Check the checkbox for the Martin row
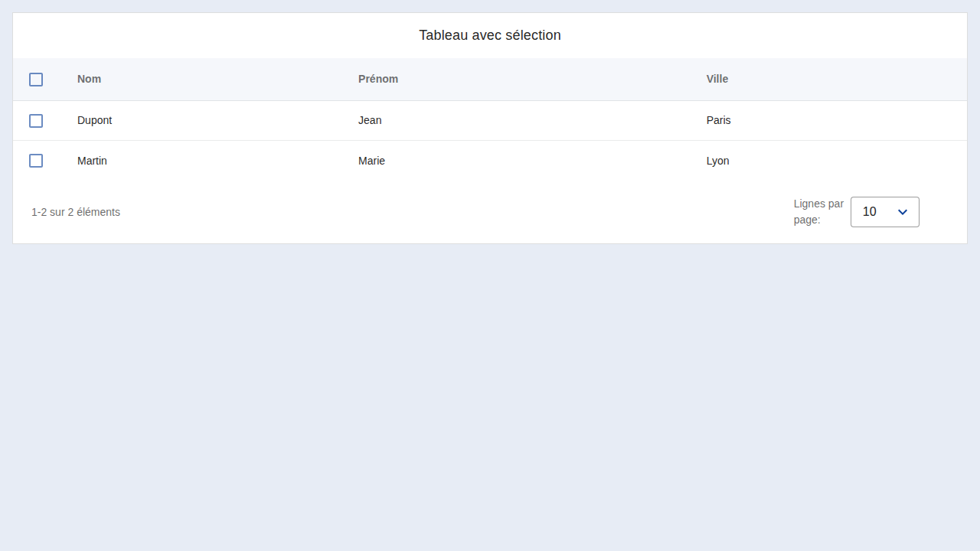980x551 pixels. (36, 161)
